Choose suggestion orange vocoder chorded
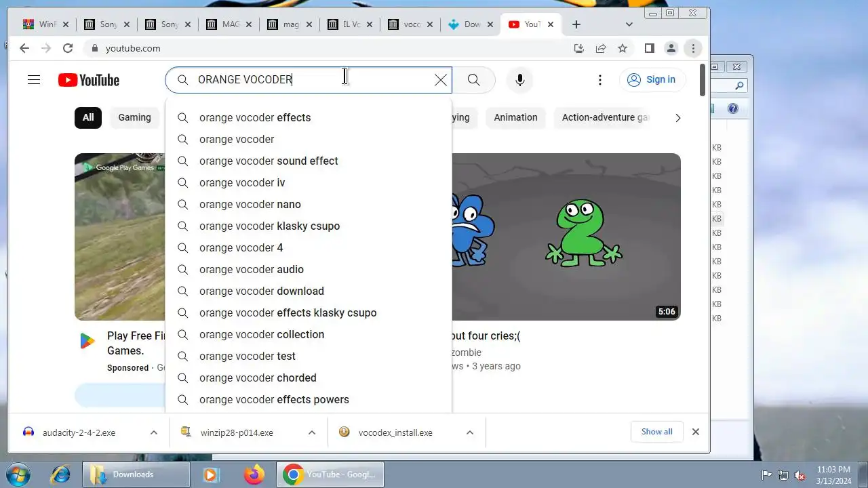Viewport: 868px width, 488px height. point(309,378)
